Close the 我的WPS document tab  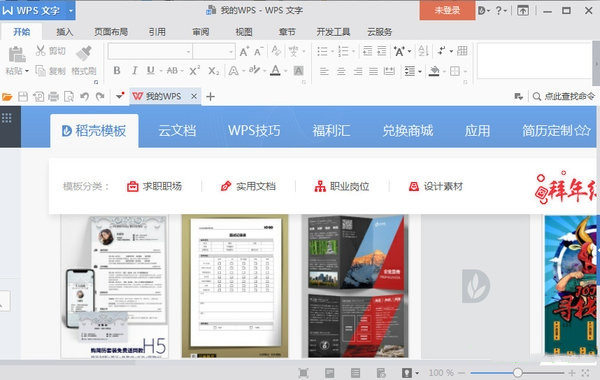coord(194,96)
